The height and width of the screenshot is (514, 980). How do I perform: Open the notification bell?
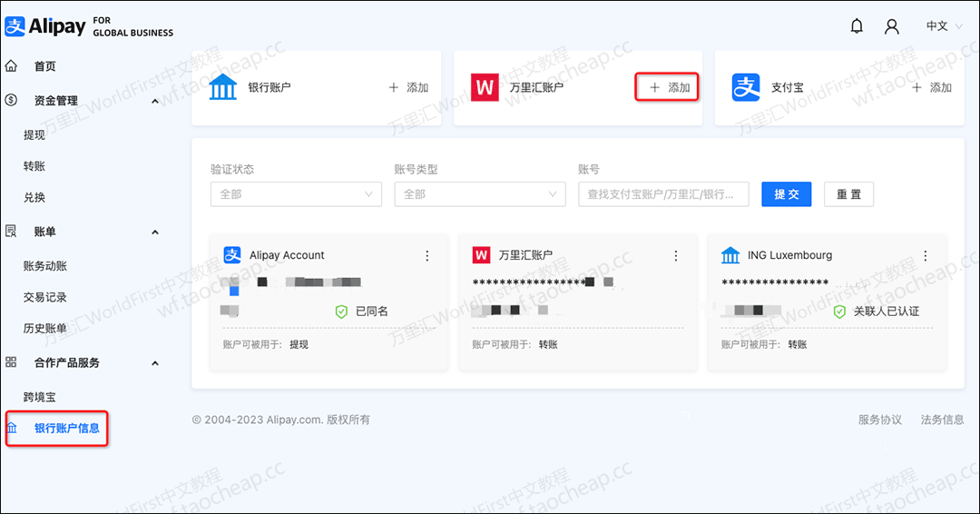point(857,26)
